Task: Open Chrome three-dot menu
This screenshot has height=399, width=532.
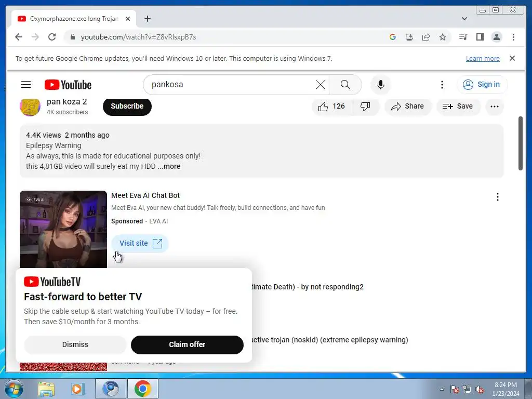Action: (x=513, y=37)
